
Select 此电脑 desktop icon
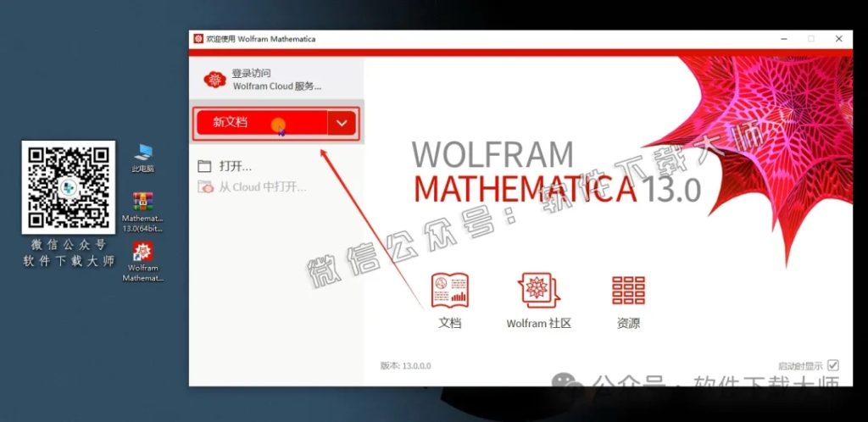click(x=142, y=158)
